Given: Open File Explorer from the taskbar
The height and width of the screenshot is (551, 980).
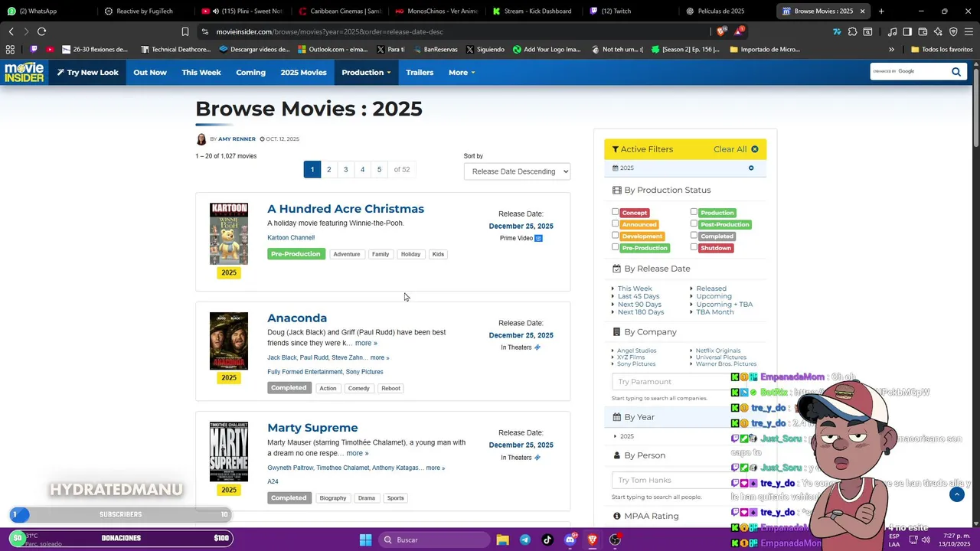Looking at the screenshot, I should click(x=502, y=540).
